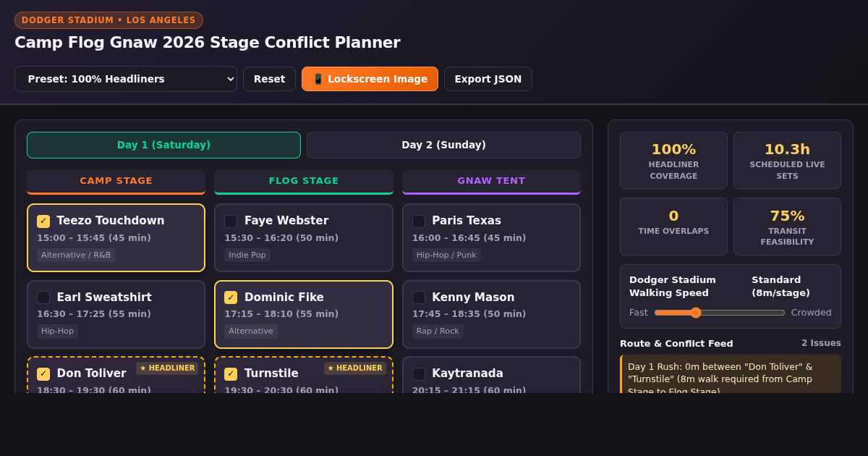Check the Paris Texas checkbox
Viewport: 868px width, 456px height.
419,221
